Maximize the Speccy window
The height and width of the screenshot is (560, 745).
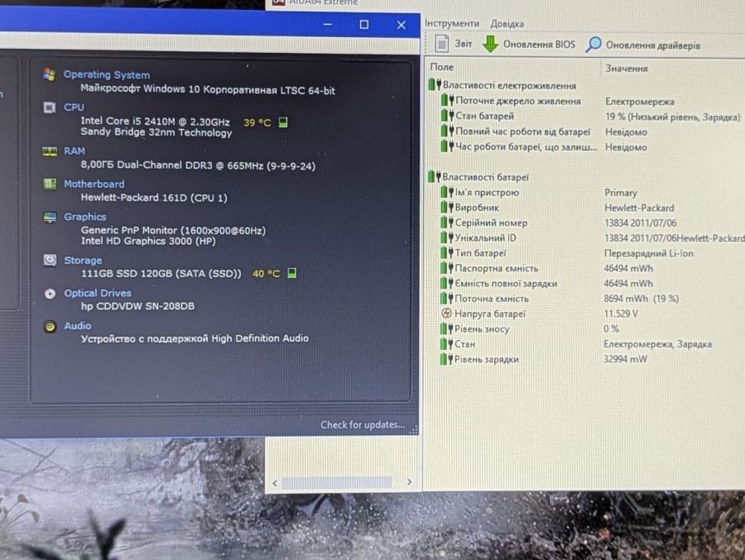pos(364,24)
